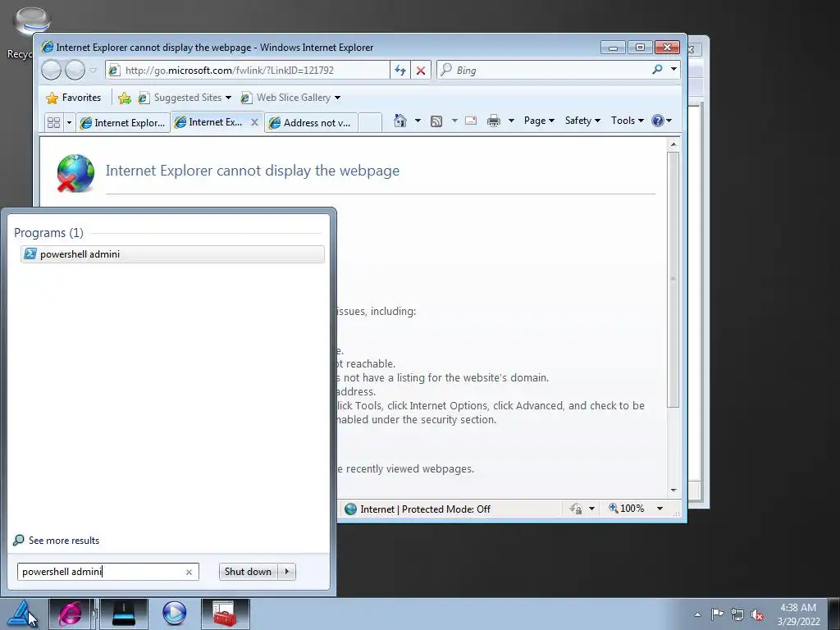Click the address bar URL field
Image resolution: width=840 pixels, height=630 pixels.
coord(248,71)
